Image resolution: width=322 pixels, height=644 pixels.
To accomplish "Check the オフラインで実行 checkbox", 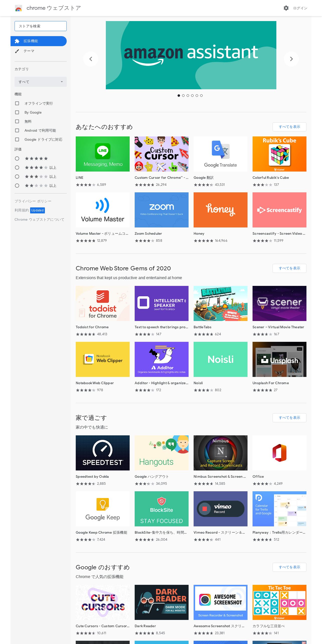I will tap(17, 103).
